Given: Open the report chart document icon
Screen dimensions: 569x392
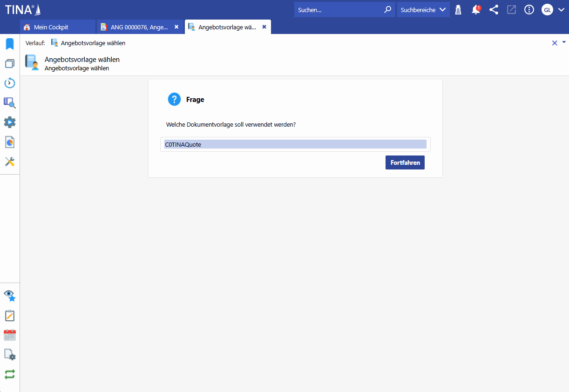Looking at the screenshot, I should 10,142.
